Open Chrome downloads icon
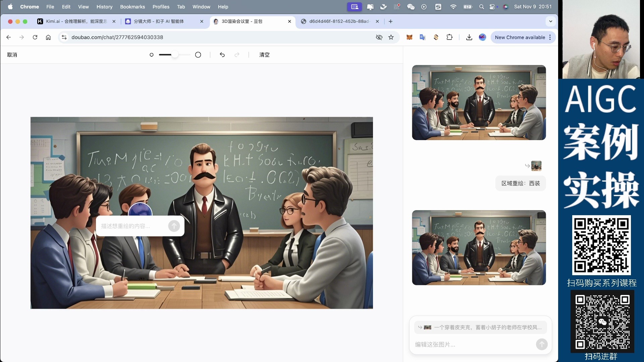The image size is (644, 362). tap(469, 37)
